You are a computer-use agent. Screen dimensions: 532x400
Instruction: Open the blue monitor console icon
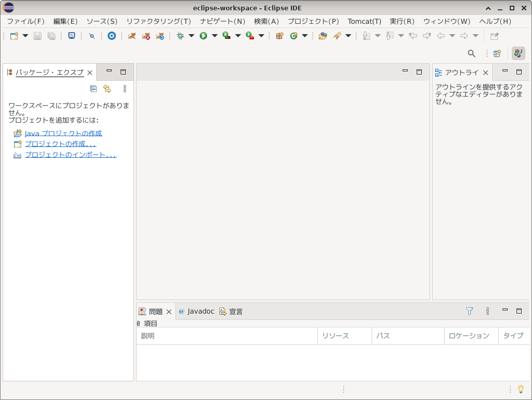click(71, 36)
